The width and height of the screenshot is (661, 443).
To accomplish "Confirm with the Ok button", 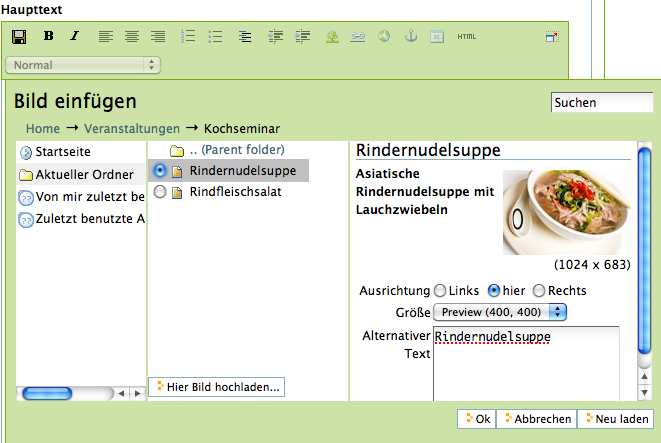I will click(477, 419).
